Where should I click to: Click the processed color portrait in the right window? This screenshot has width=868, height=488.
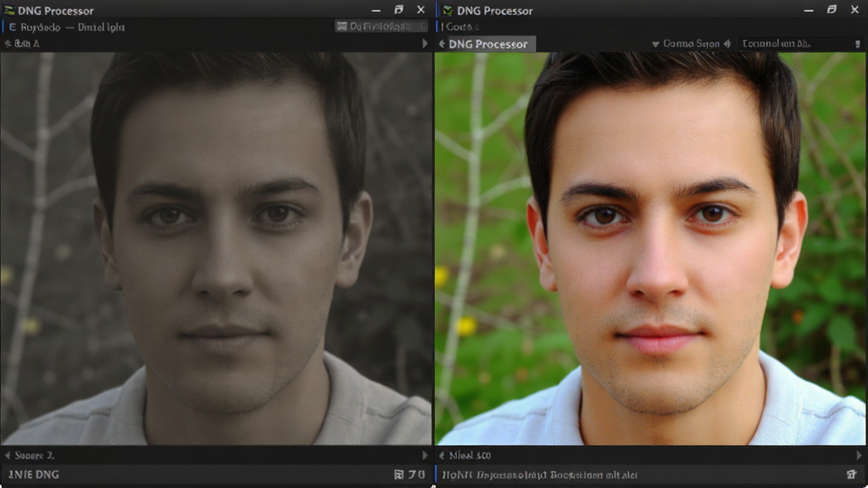click(650, 248)
